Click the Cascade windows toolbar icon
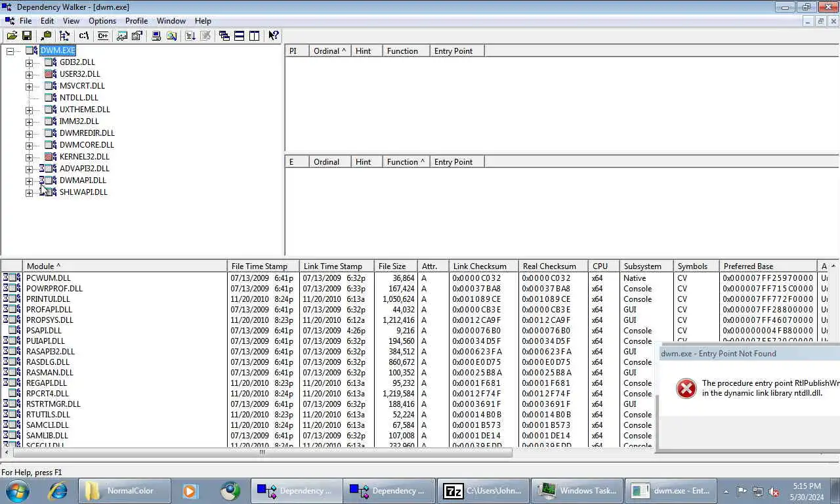840x504 pixels. (224, 36)
